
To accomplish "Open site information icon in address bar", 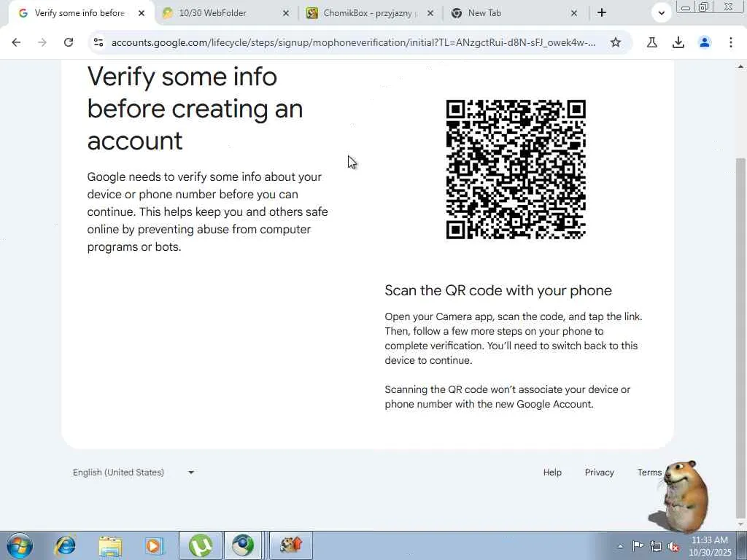I will coord(98,42).
